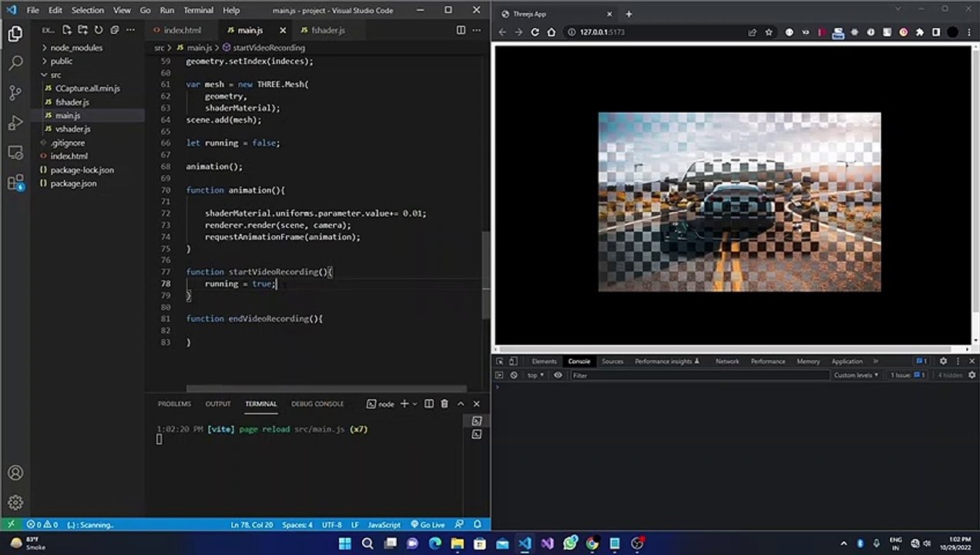This screenshot has height=555, width=980.
Task: Open the Source Control view
Action: click(x=15, y=92)
